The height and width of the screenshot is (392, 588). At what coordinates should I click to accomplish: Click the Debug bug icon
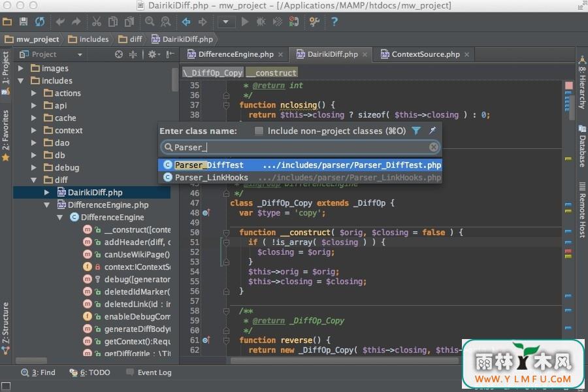[261, 22]
